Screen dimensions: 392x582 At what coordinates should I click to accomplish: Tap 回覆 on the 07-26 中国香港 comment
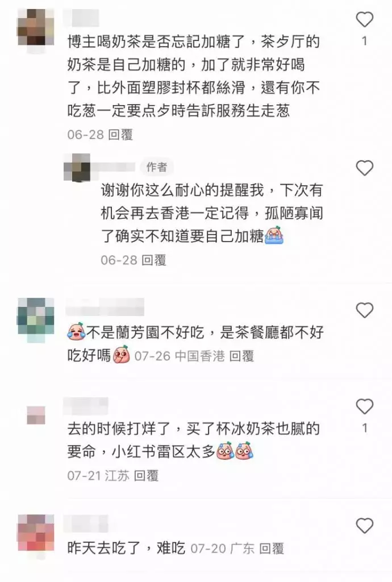[x=241, y=356]
